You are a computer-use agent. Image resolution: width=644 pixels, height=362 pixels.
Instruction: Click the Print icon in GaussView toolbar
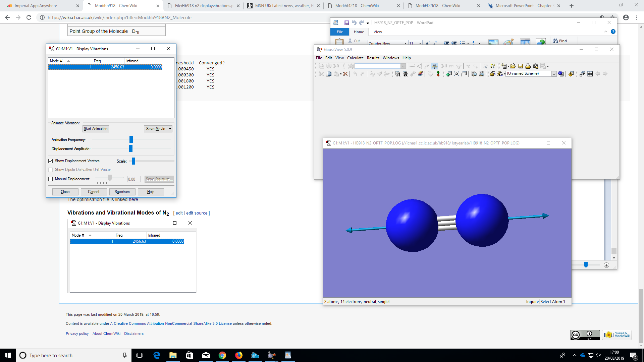(528, 66)
